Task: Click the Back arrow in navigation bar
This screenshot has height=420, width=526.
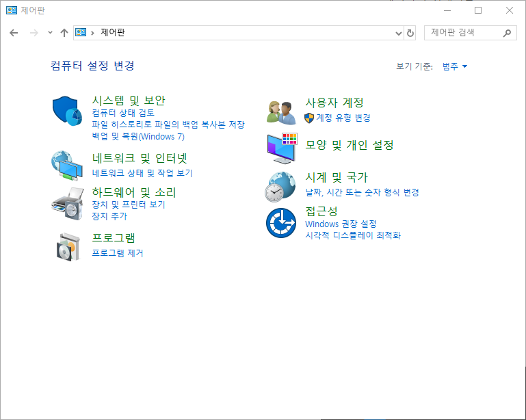Action: click(14, 33)
